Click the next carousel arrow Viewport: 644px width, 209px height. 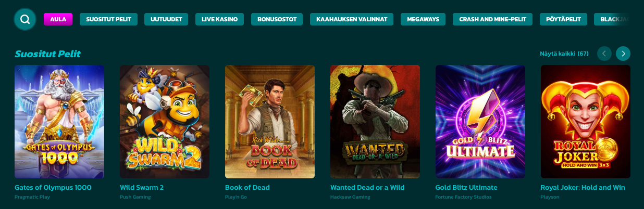[623, 54]
